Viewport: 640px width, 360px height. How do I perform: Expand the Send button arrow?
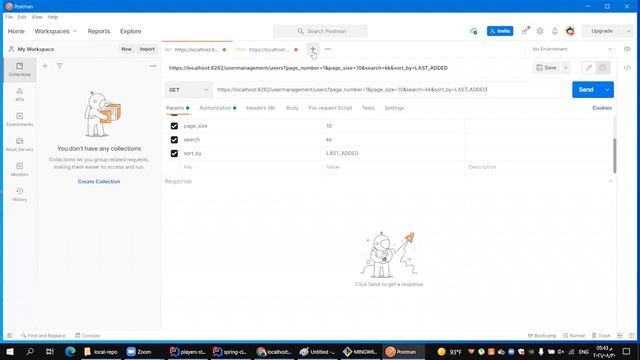607,90
